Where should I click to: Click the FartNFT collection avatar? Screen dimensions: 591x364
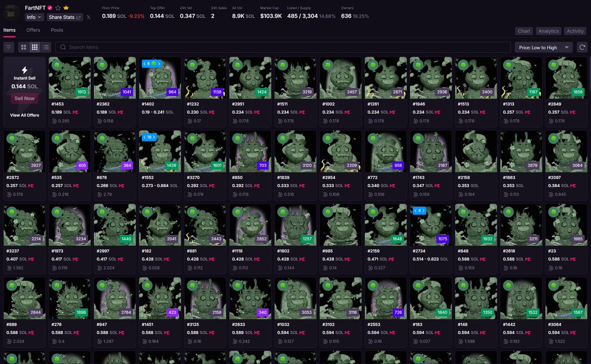pyautogui.click(x=12, y=13)
